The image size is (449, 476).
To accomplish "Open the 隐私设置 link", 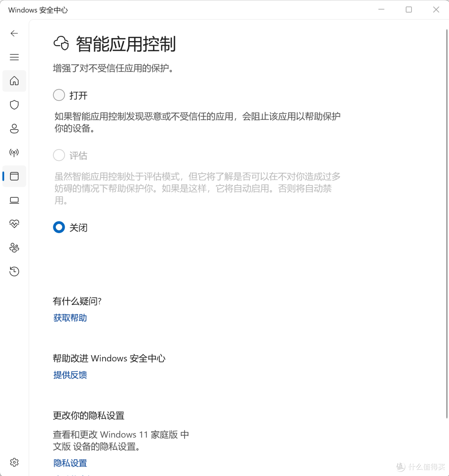I will 70,463.
